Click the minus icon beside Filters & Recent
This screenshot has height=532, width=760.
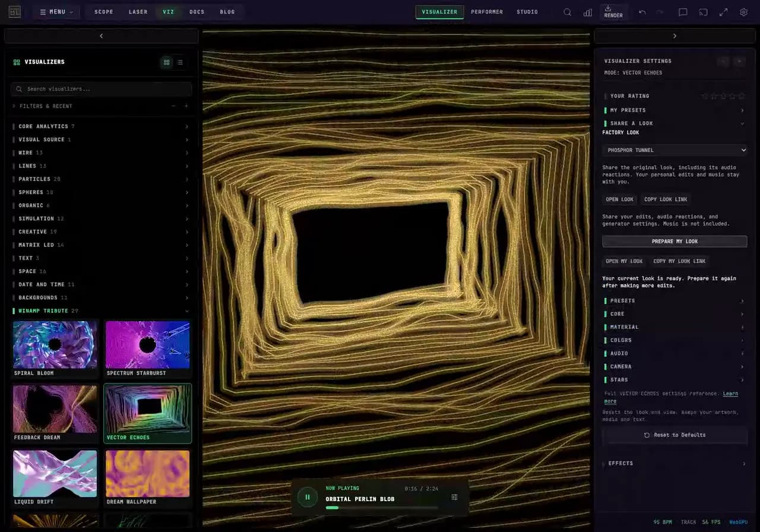[173, 106]
